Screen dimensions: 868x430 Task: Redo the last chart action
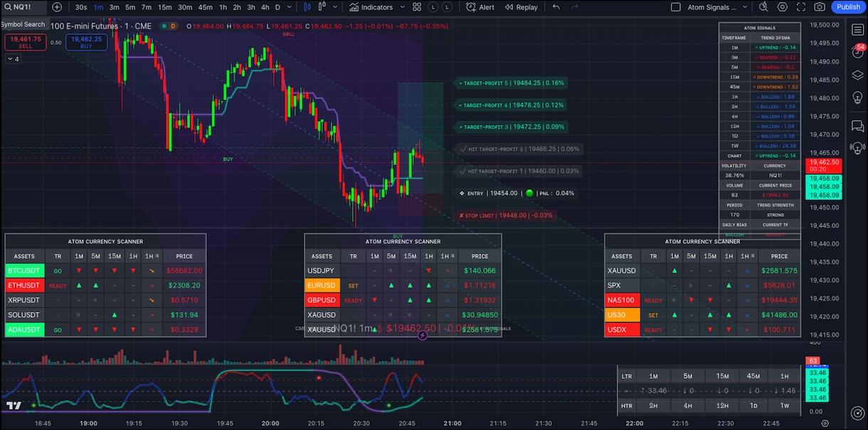coord(575,7)
